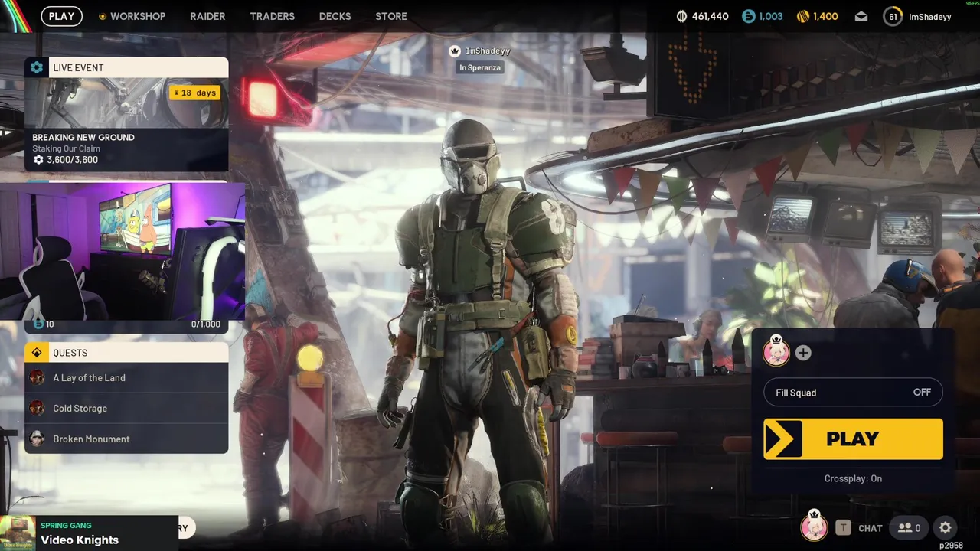980x551 pixels.
Task: Open the STORE tab
Action: 391,16
